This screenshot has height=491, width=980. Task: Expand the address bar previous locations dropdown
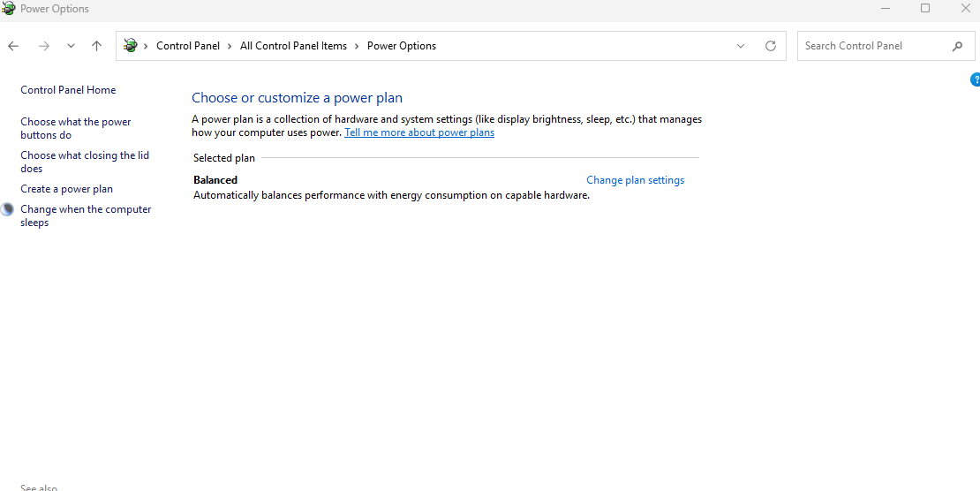(741, 46)
